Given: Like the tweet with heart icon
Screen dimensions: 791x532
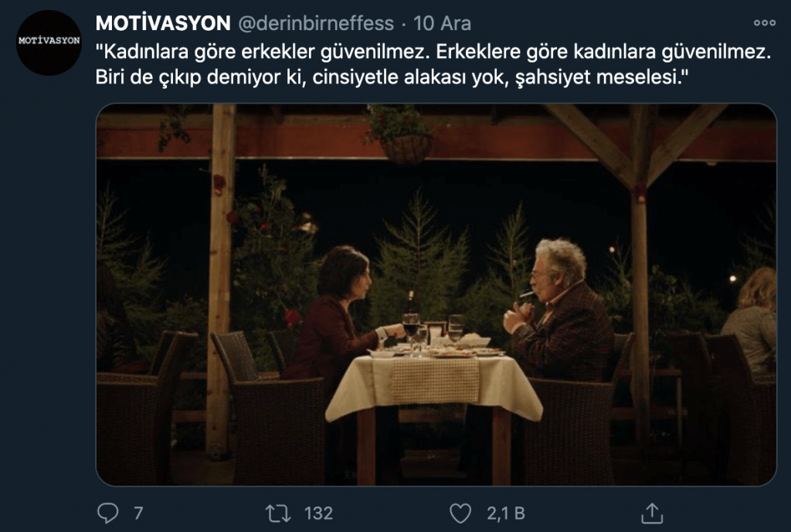Looking at the screenshot, I should coord(460,513).
